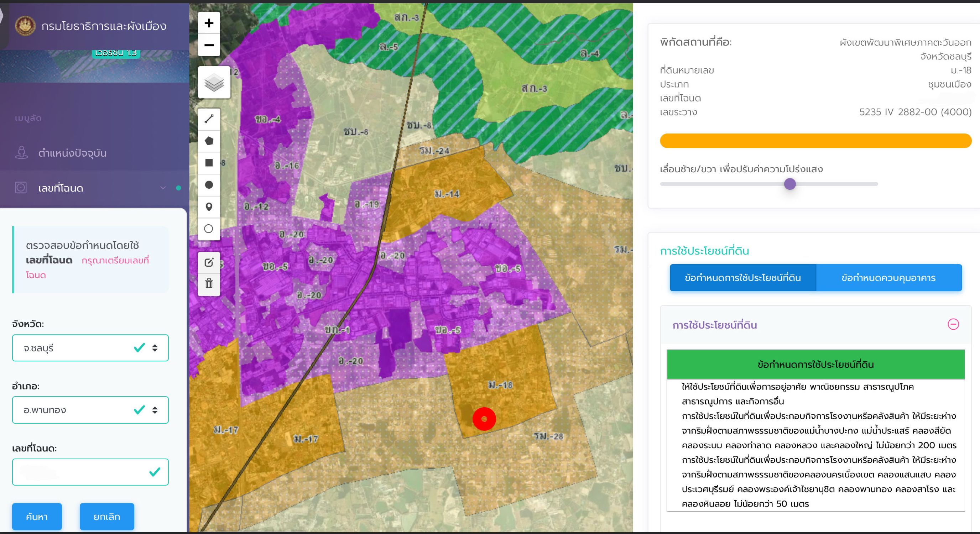980x534 pixels.
Task: Switch to ข้อกำหนดควบคุมอาคาร tab
Action: (889, 278)
